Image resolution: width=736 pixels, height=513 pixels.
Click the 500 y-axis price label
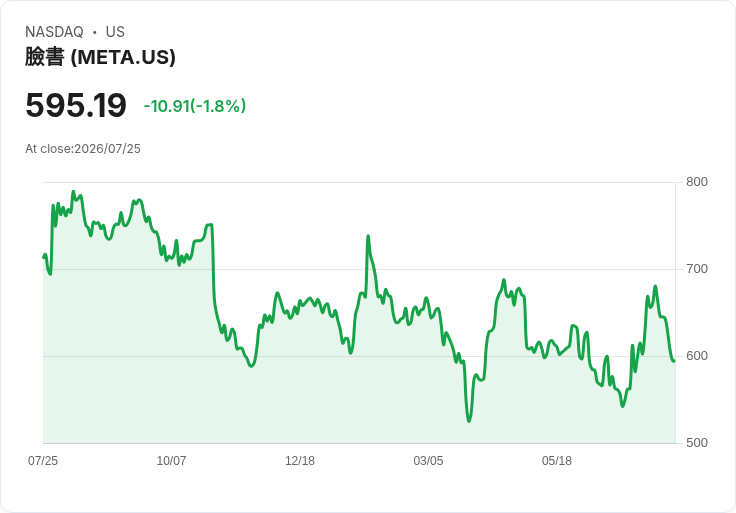tap(697, 443)
